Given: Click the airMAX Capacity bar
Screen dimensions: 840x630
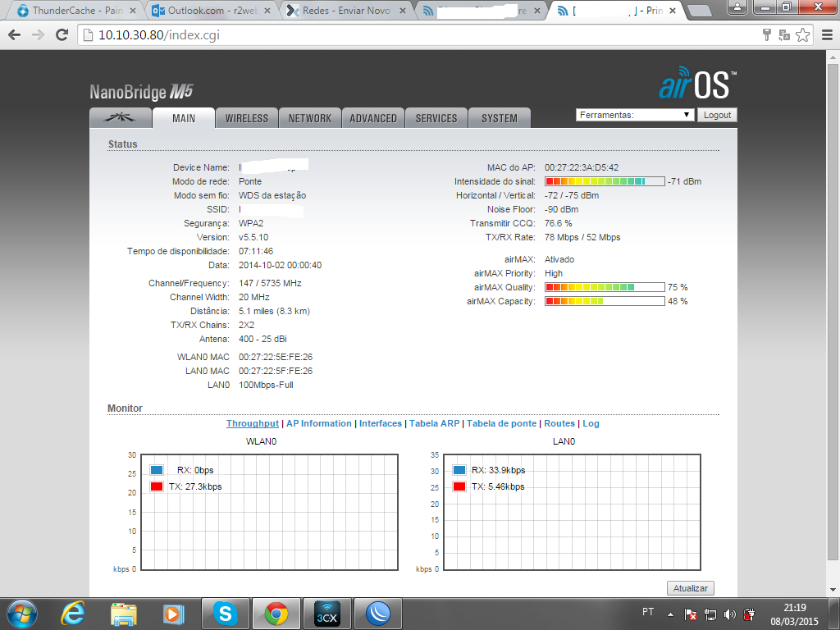Looking at the screenshot, I should coord(605,301).
